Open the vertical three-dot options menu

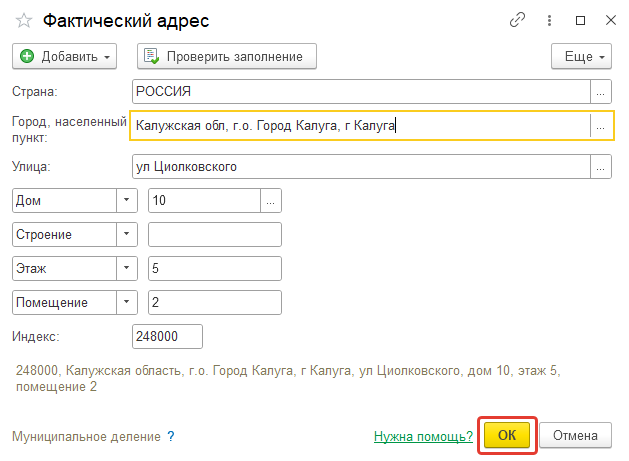click(549, 20)
